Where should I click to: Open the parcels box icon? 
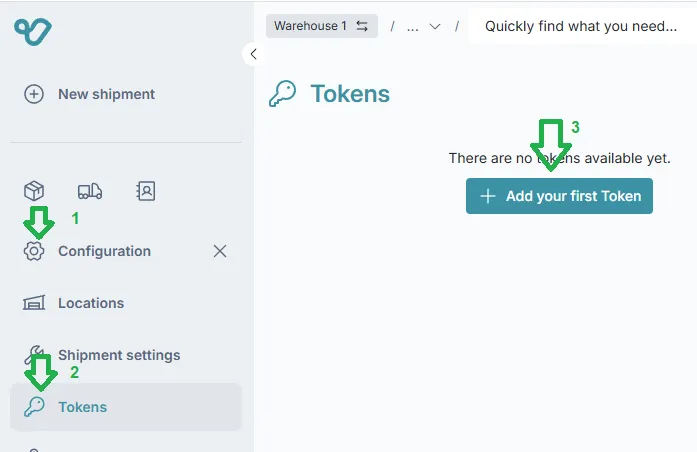[x=34, y=190]
